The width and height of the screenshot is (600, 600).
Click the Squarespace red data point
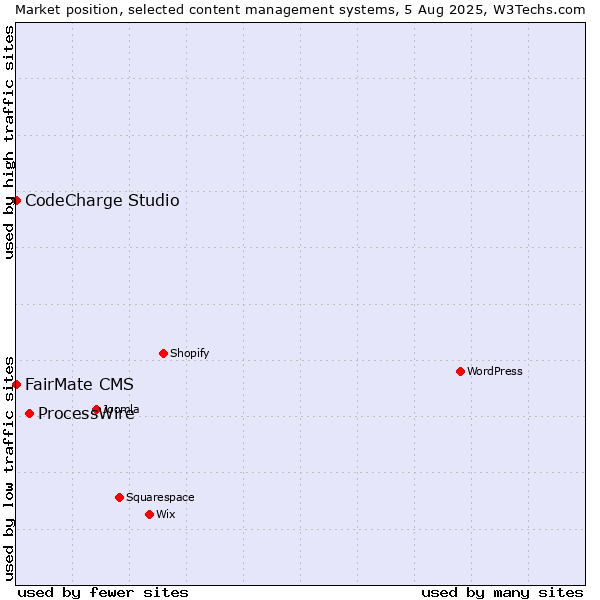pos(119,497)
